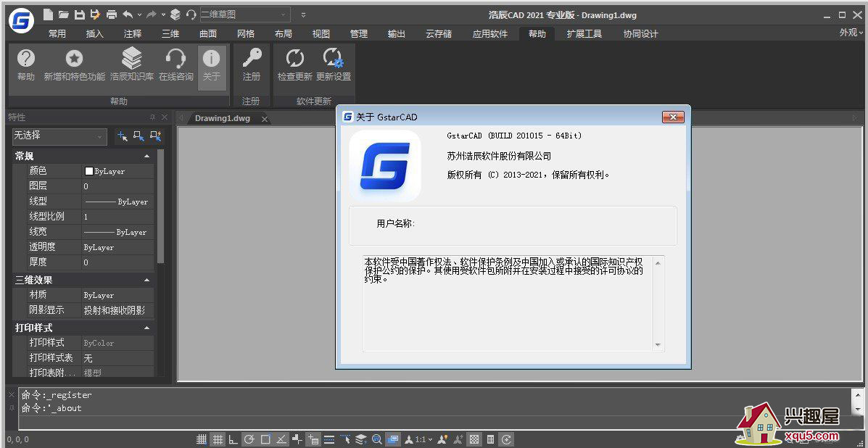Open a file with the folder icon
This screenshot has width=868, height=448.
click(64, 14)
